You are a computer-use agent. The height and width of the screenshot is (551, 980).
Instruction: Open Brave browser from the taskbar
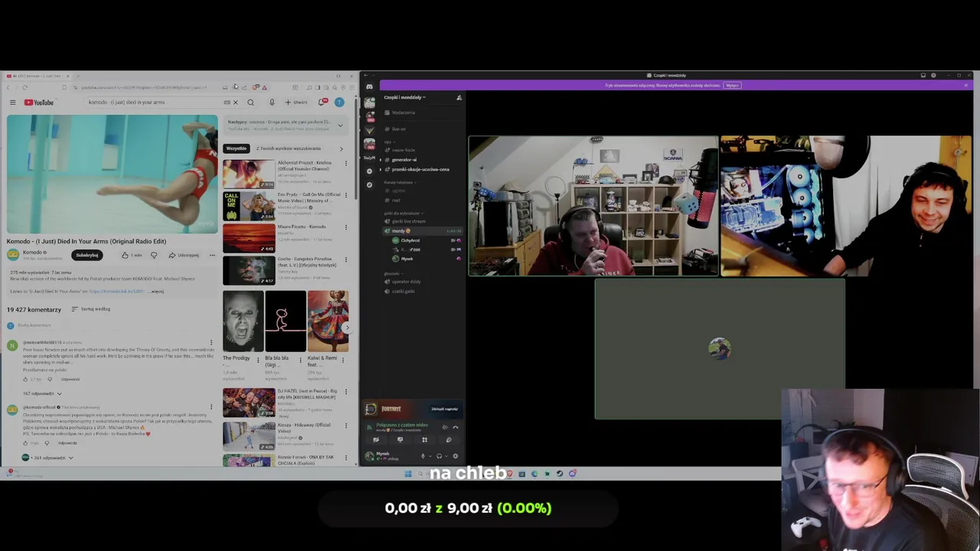click(510, 474)
